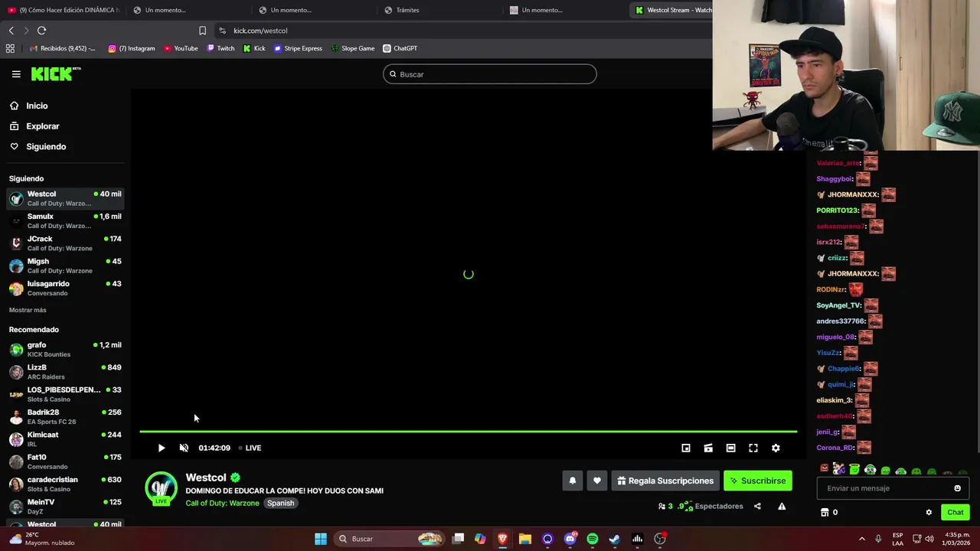Enter fullscreen mode
The height and width of the screenshot is (551, 980).
(753, 448)
